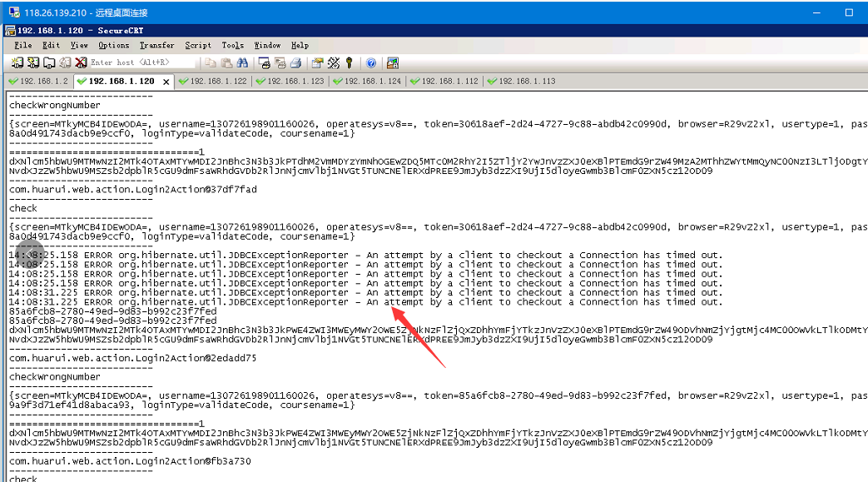This screenshot has width=868, height=482.
Task: Open the Script menu
Action: point(197,46)
